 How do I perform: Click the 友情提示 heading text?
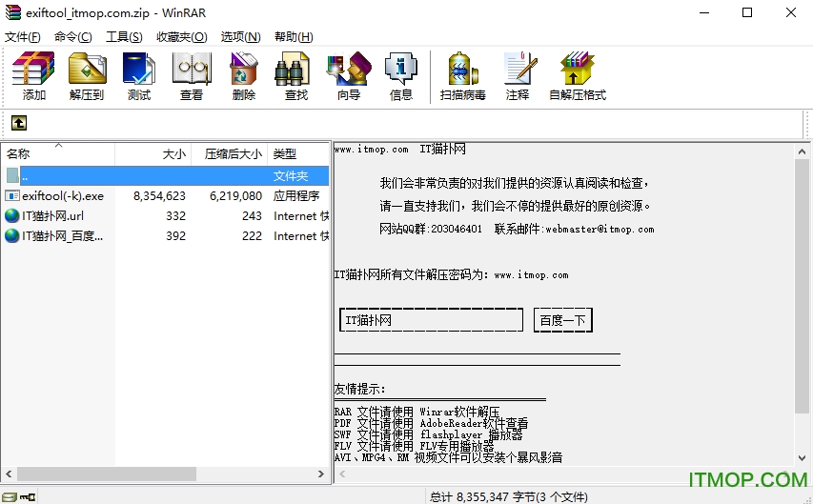(360, 389)
